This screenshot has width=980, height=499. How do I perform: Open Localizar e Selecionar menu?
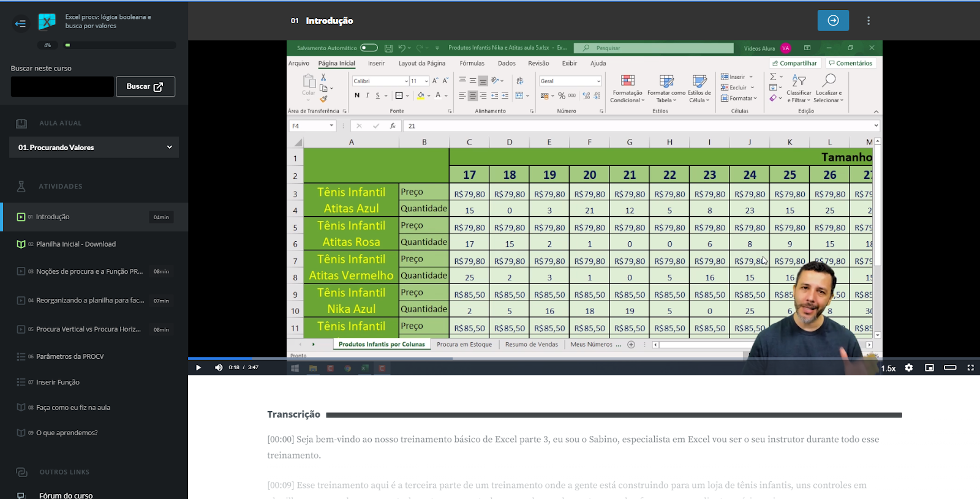pos(829,89)
